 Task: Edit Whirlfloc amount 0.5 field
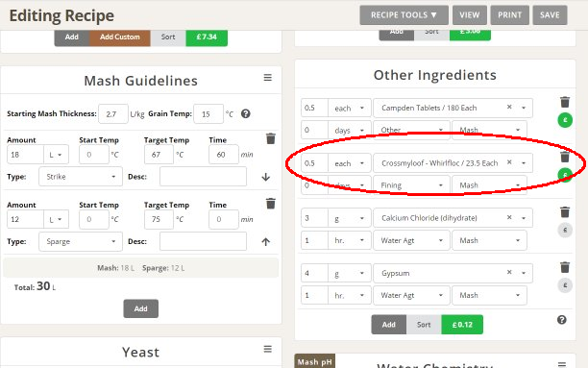coord(314,163)
